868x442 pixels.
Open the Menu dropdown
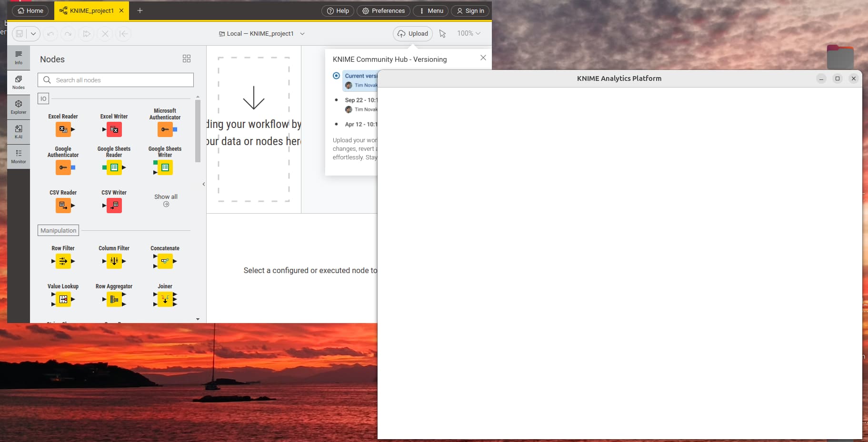pos(430,10)
